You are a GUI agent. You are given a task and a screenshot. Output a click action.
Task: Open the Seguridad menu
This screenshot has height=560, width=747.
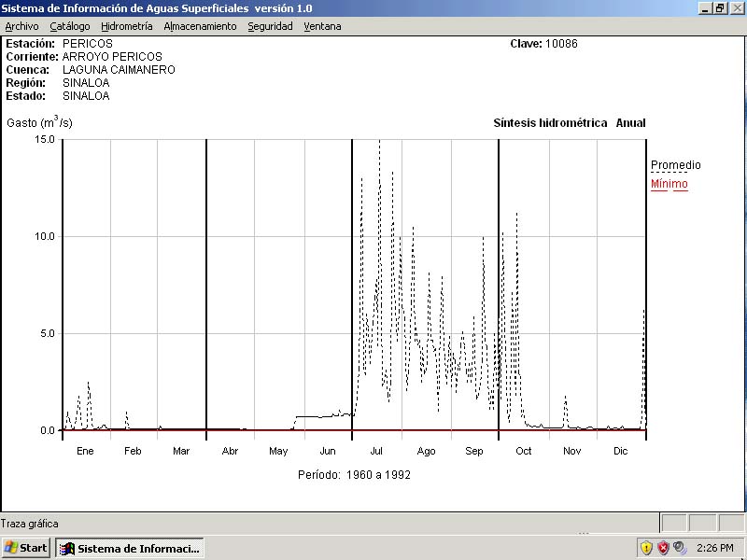[x=270, y=26]
